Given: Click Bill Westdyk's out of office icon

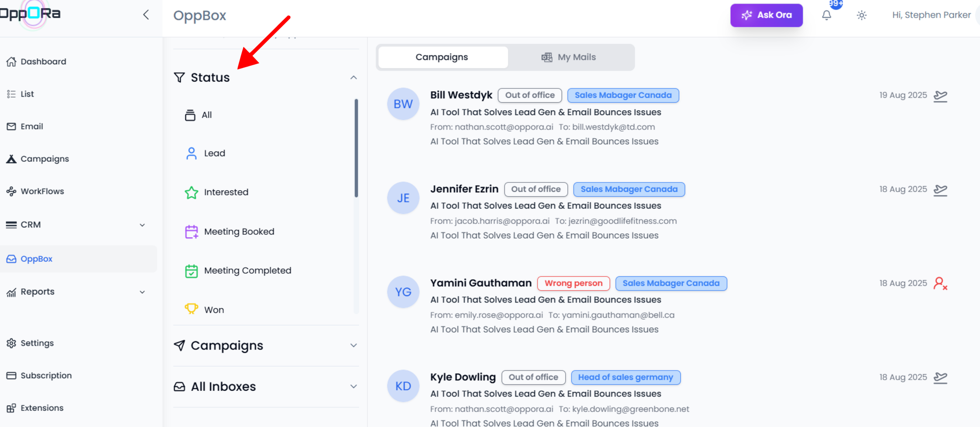Looking at the screenshot, I should pyautogui.click(x=940, y=96).
